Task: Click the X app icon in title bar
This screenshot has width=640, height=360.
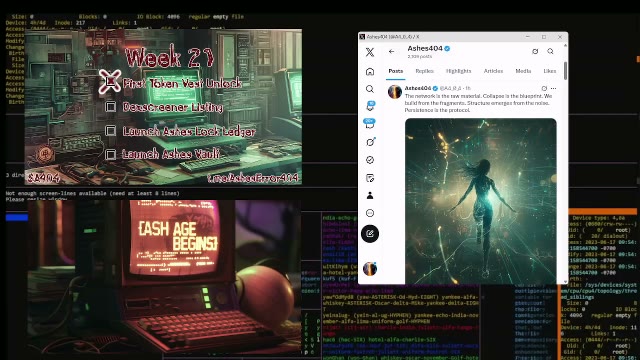Action: pos(362,37)
